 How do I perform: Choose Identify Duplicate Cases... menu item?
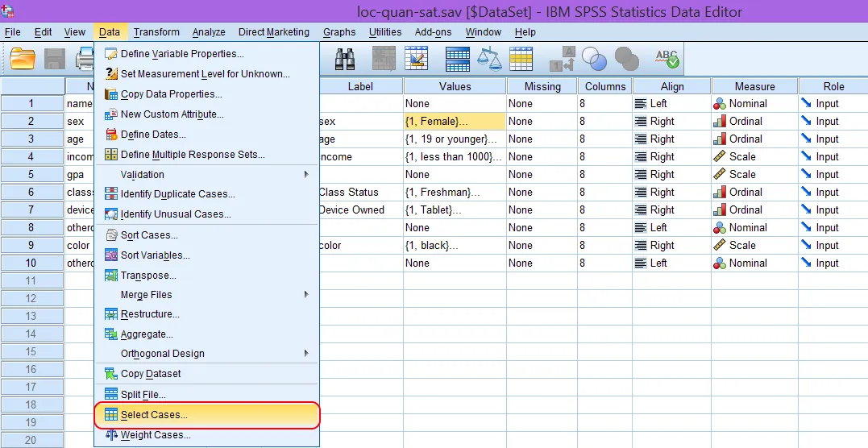click(207, 194)
